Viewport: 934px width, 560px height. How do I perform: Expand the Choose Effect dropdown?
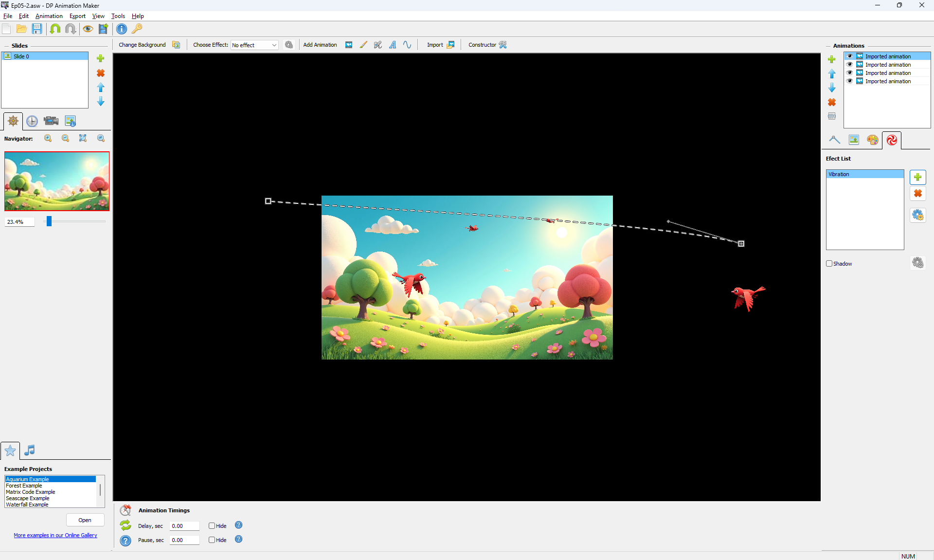[274, 45]
